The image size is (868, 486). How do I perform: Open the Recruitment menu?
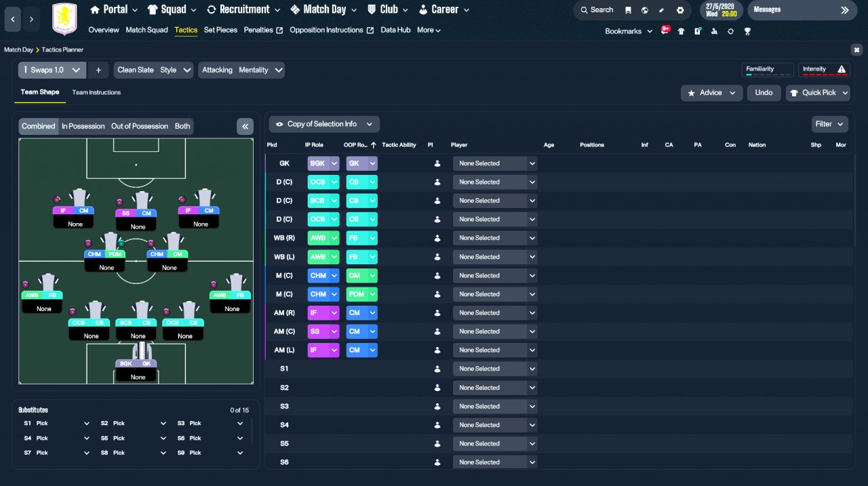click(x=243, y=9)
